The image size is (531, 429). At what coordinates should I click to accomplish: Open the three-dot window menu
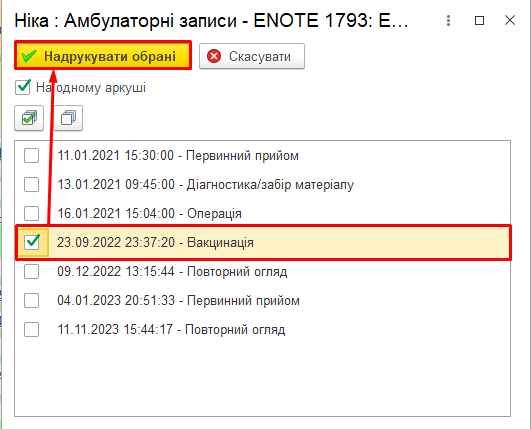(448, 21)
